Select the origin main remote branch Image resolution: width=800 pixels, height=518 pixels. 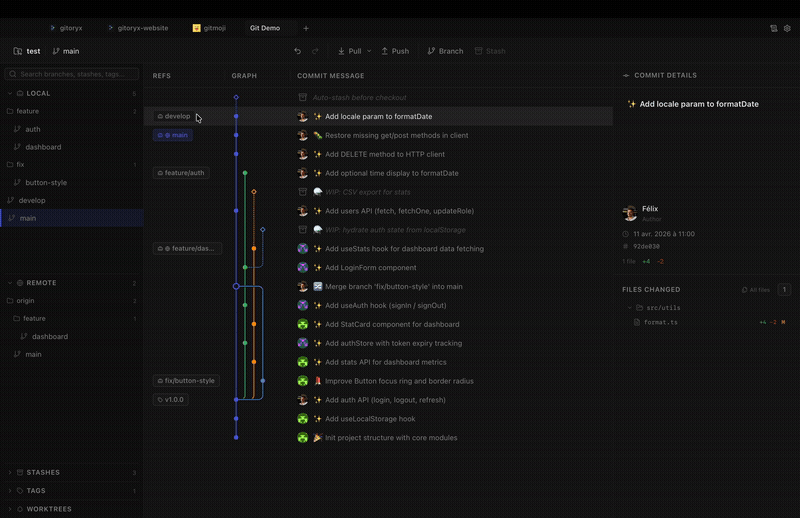(x=71, y=354)
